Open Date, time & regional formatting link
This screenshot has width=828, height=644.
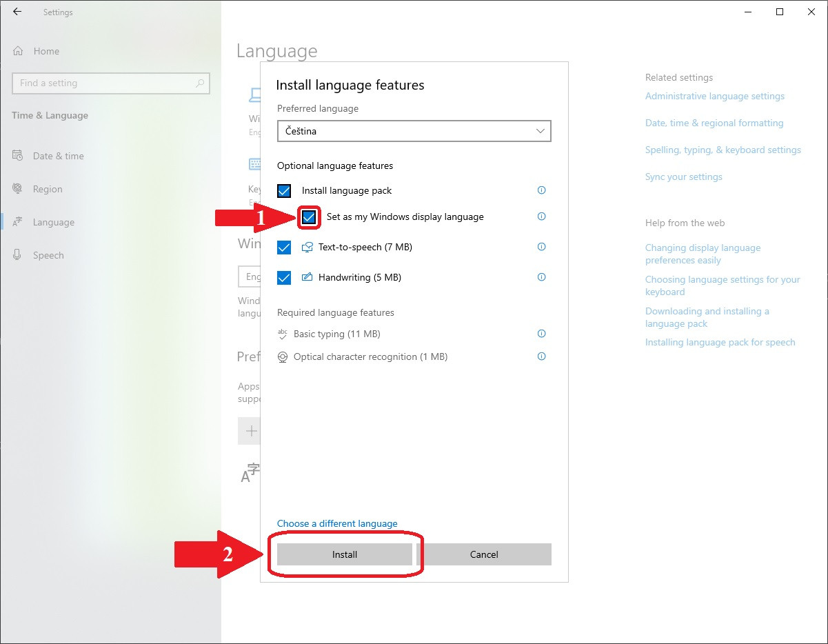[x=714, y=123]
